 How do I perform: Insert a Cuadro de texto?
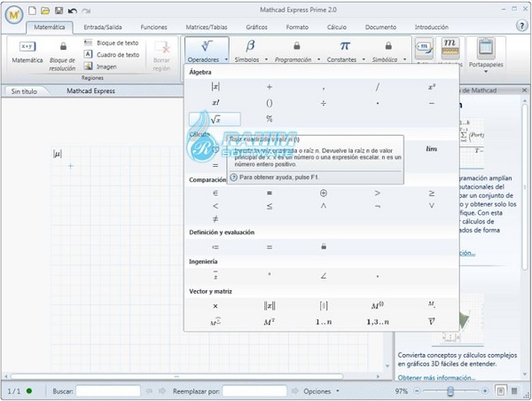[112, 55]
